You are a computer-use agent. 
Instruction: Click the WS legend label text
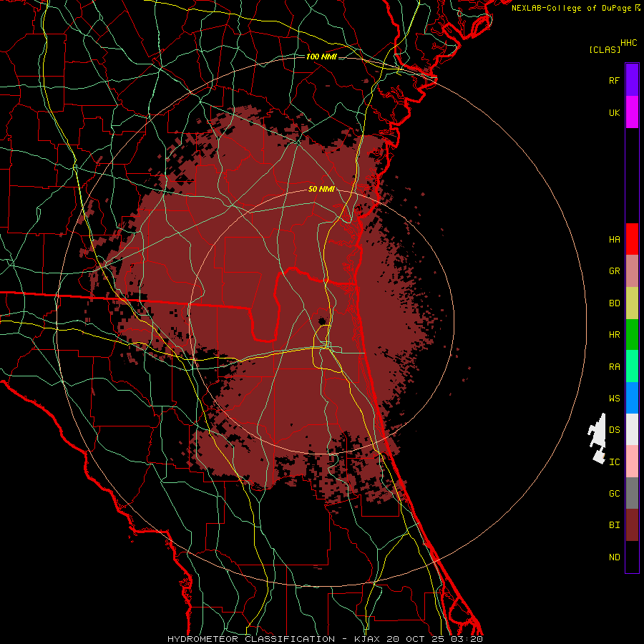pos(614,398)
